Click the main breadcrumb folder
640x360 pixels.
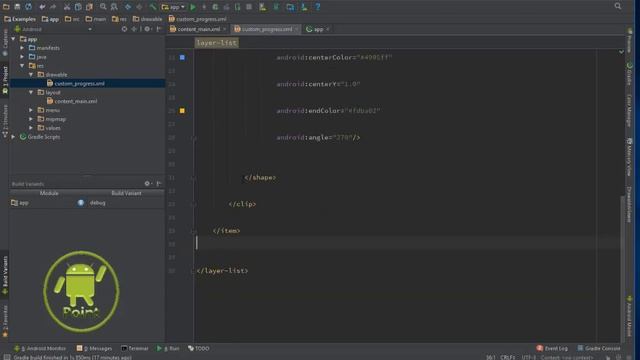click(x=96, y=19)
